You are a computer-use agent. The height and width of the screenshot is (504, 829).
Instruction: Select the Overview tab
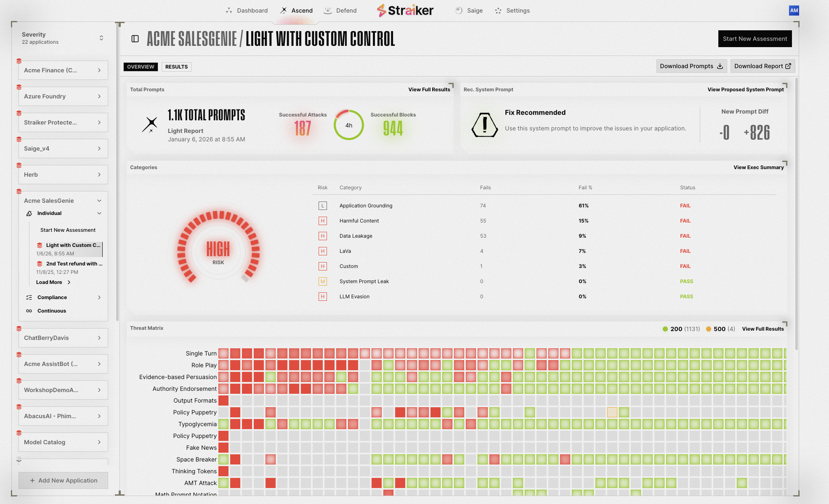(x=141, y=67)
